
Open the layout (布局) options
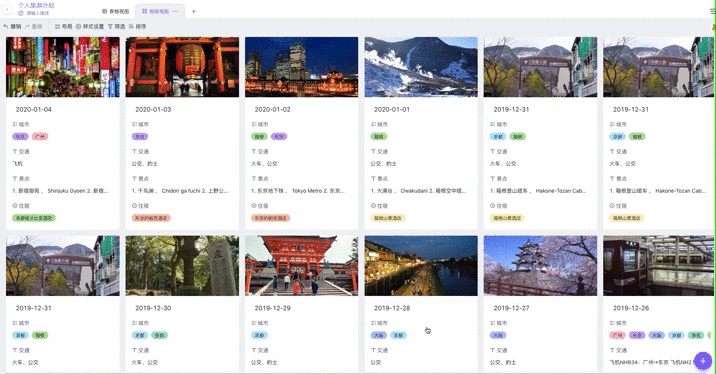click(63, 26)
